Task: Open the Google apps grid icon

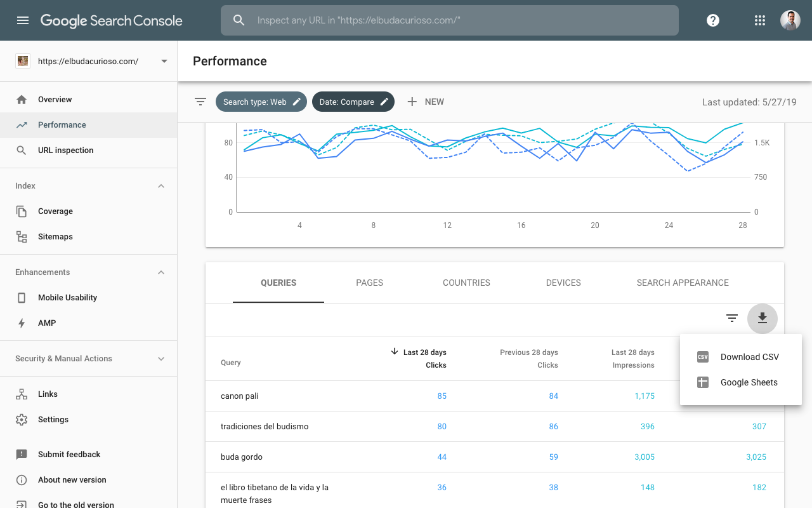Action: pos(760,20)
